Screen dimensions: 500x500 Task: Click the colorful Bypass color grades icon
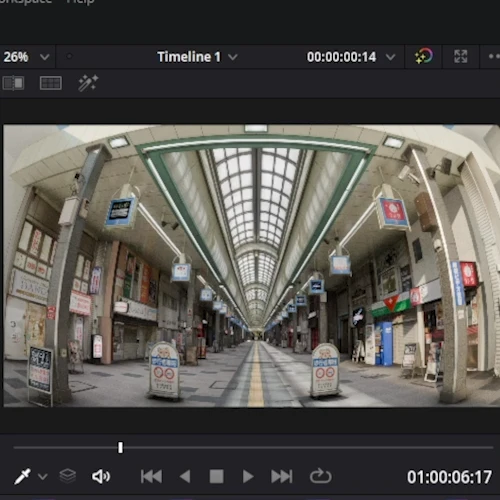coord(424,56)
